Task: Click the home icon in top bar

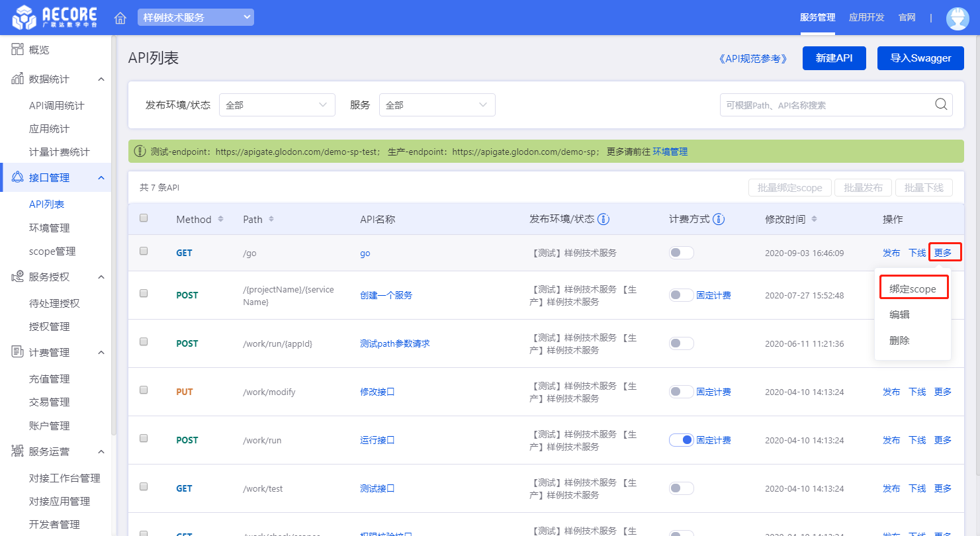Action: [120, 18]
